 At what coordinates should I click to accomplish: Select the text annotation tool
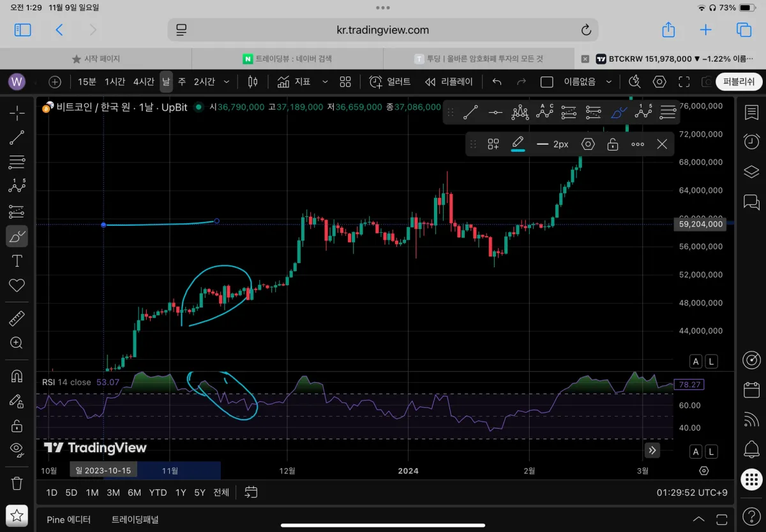pyautogui.click(x=17, y=260)
